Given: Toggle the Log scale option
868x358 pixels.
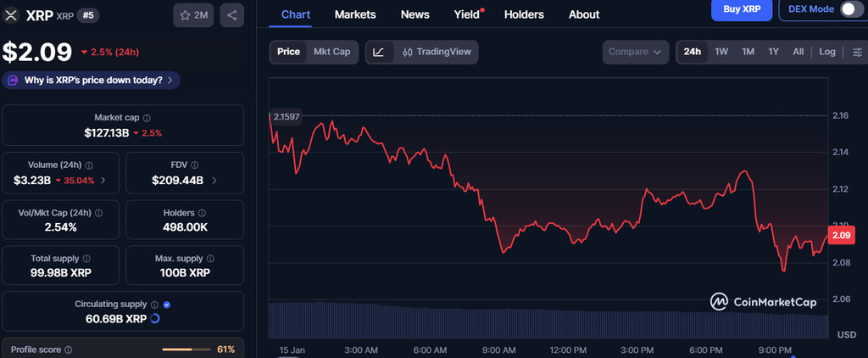Looking at the screenshot, I should click(x=827, y=52).
